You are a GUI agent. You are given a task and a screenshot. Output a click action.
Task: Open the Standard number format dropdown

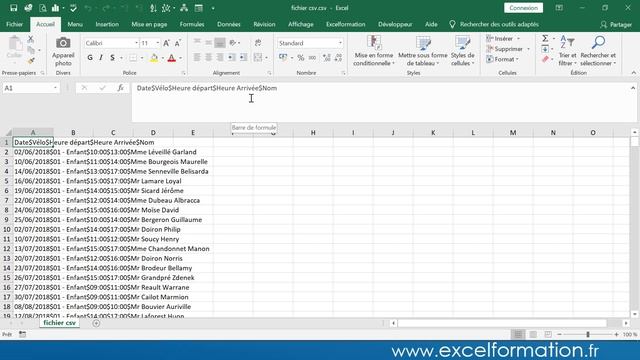click(x=340, y=43)
